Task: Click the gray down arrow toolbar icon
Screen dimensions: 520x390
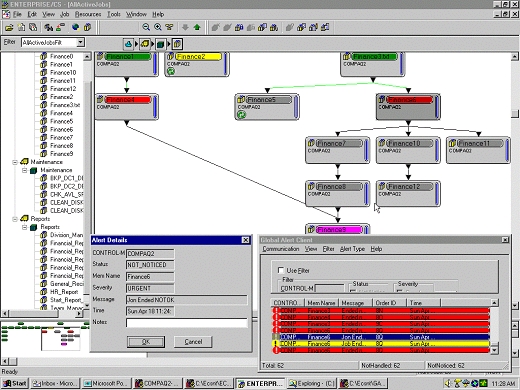Action: [185, 27]
